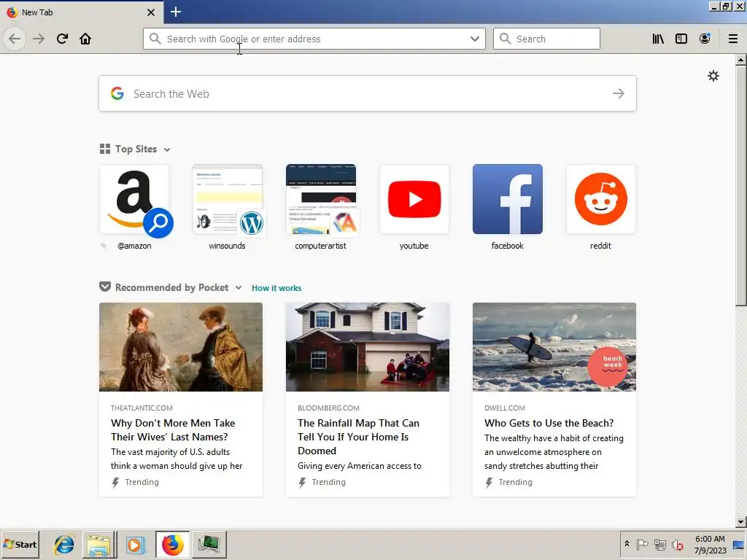Click the Show desktop tray icon
This screenshot has height=560, width=747.
tap(739, 544)
